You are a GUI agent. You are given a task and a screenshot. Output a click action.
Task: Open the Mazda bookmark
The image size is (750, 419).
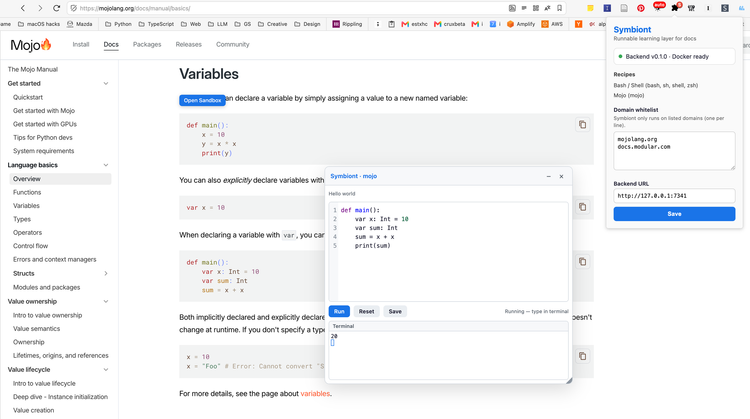pos(80,24)
